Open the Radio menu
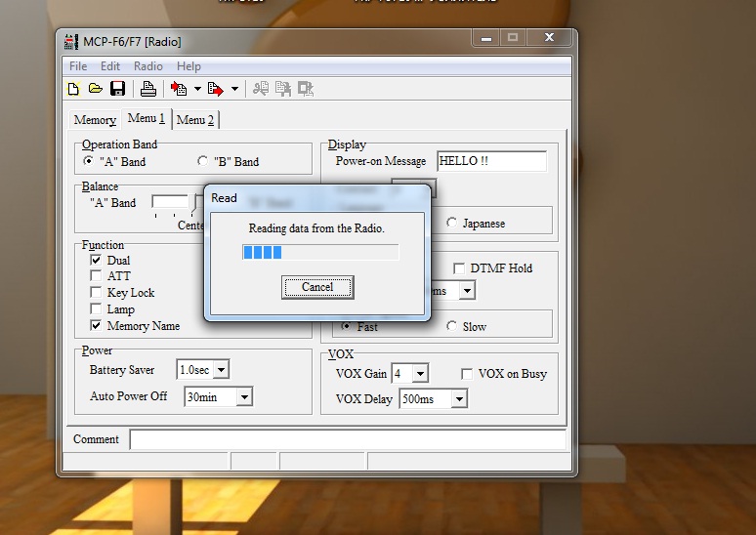The height and width of the screenshot is (535, 756). coord(148,66)
